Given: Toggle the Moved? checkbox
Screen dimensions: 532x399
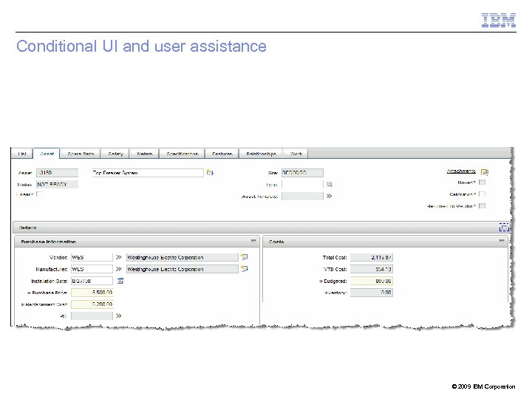Looking at the screenshot, I should 482,183.
